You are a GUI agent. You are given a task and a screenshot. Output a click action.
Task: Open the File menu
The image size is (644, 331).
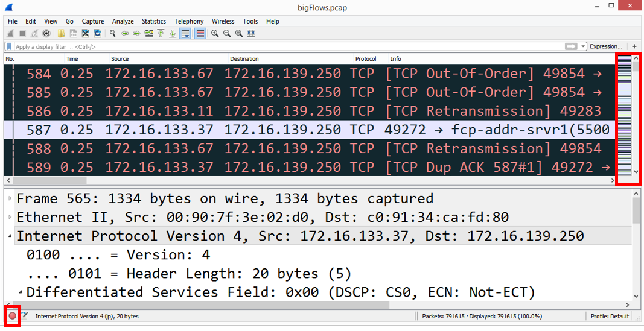pyautogui.click(x=12, y=21)
